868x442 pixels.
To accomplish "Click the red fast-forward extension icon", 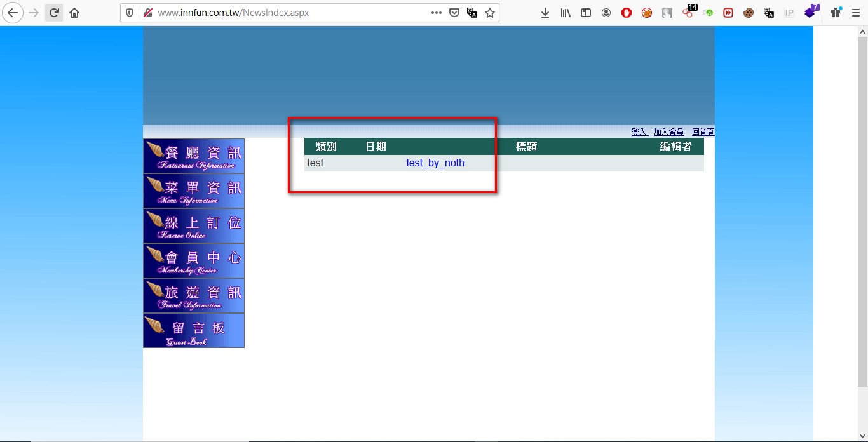I will [x=728, y=13].
